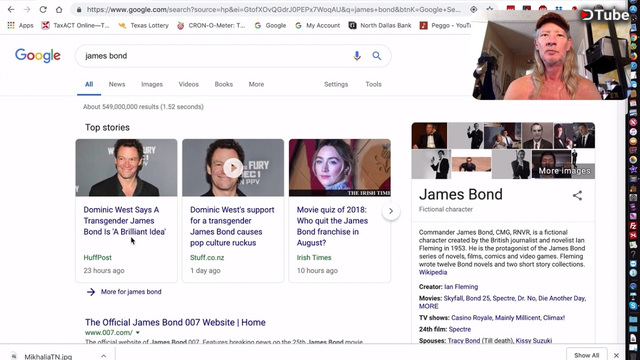Screen dimensions: 640x360
Task: Open the Casino Royale TV show link
Action: pyautogui.click(x=471, y=318)
